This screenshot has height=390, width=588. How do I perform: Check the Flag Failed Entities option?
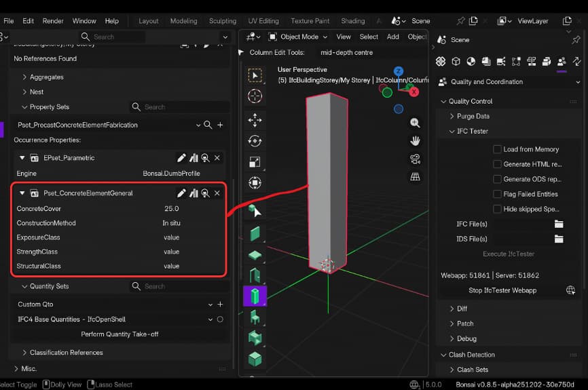[497, 194]
